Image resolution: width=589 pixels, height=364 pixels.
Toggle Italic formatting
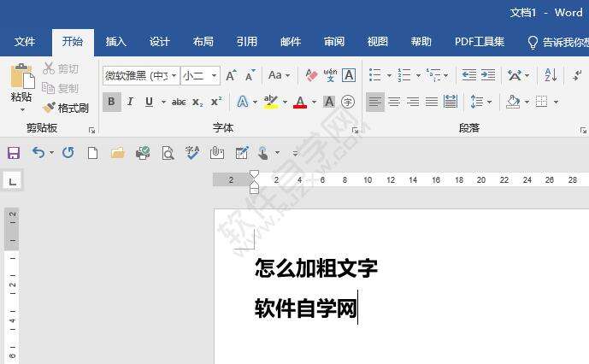point(130,102)
